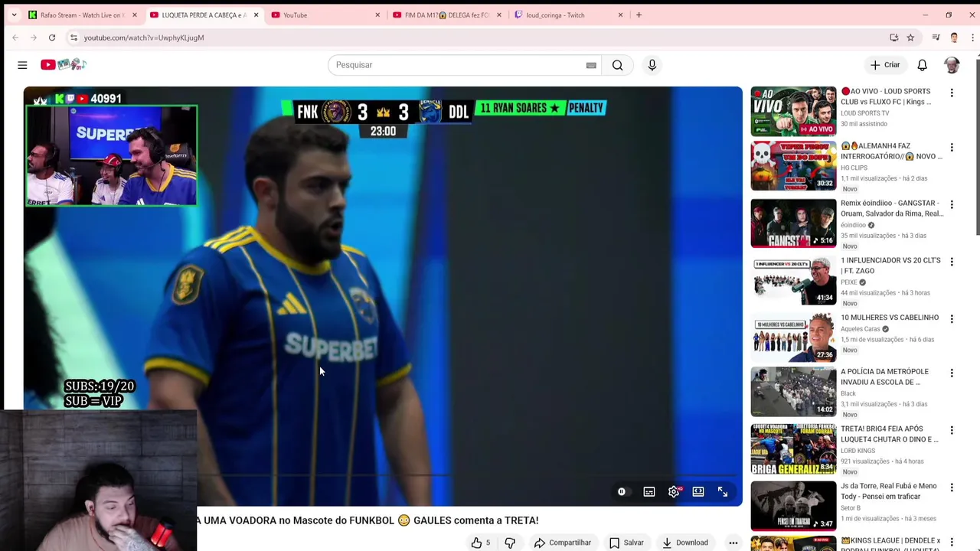The height and width of the screenshot is (551, 980).
Task: Open the YouTube guide hamburger menu
Action: point(22,65)
